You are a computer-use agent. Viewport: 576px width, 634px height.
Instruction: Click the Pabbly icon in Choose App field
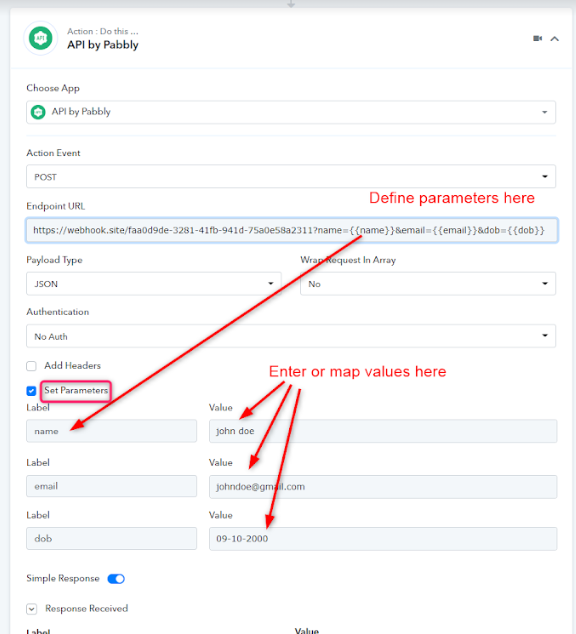(38, 112)
